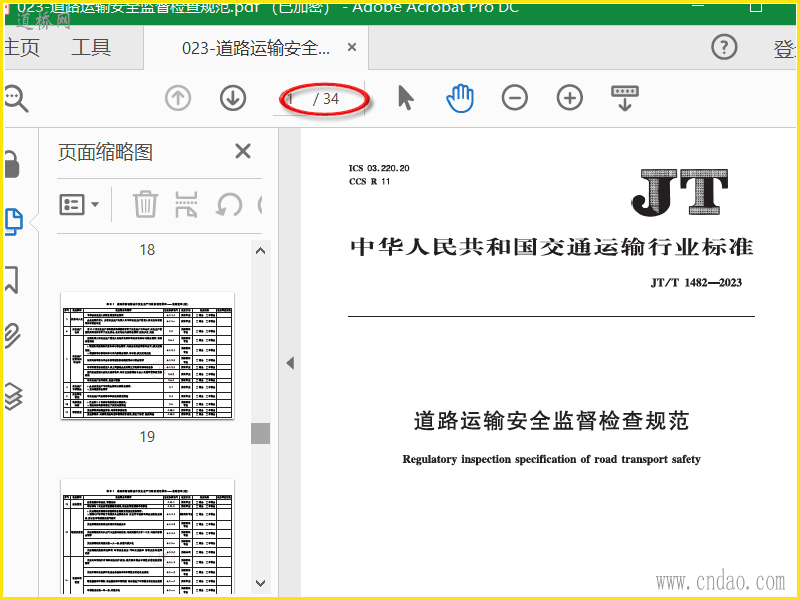Zoom out with the minus button
The height and width of the screenshot is (600, 800).
[x=515, y=98]
